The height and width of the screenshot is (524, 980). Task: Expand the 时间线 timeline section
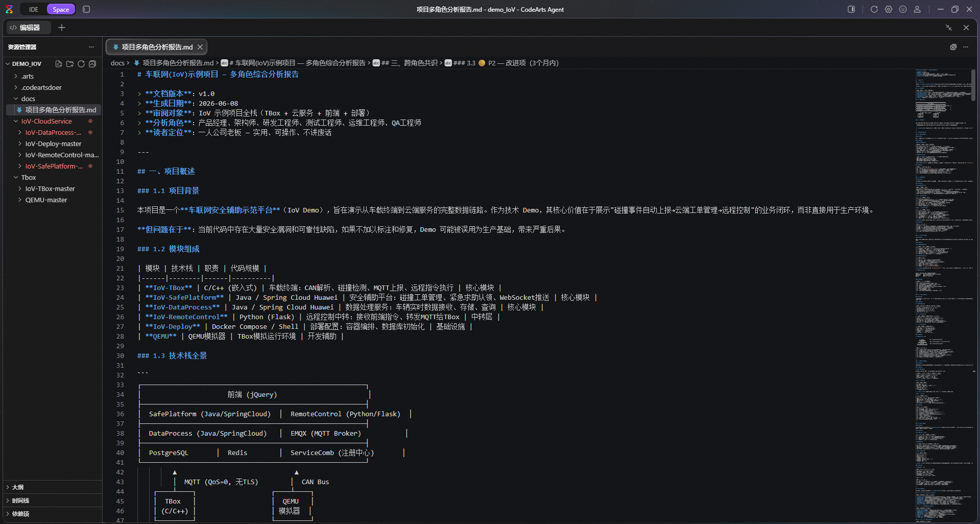point(53,501)
